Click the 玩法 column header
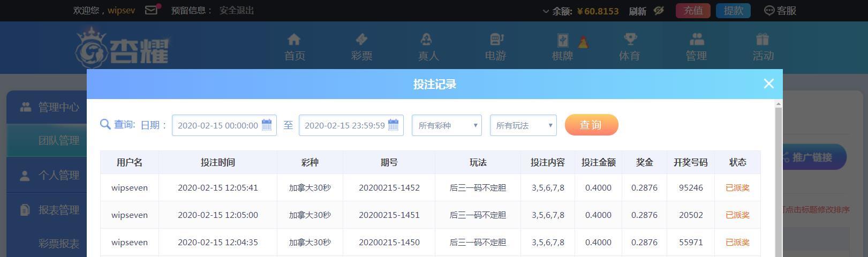Viewport: 868px width, 257px height. (x=478, y=162)
